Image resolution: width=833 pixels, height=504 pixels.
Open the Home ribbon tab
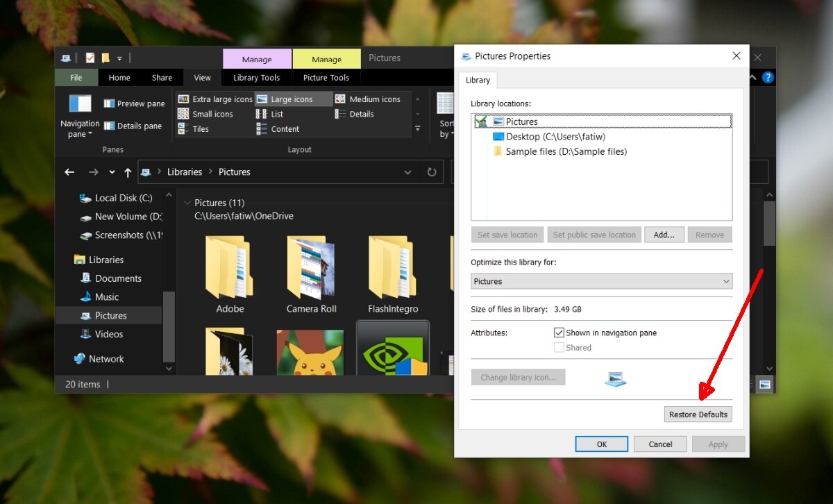point(119,77)
